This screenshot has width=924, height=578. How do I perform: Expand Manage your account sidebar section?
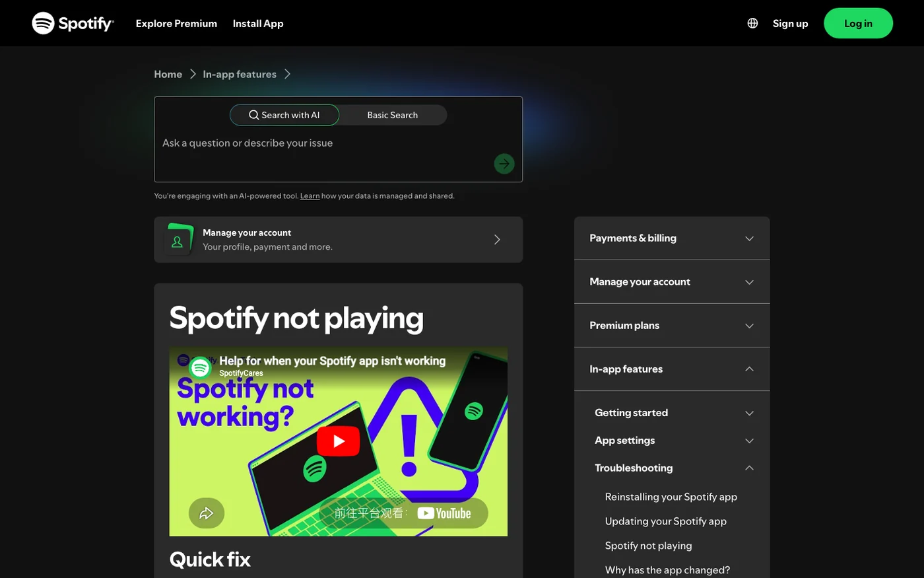[x=672, y=282]
